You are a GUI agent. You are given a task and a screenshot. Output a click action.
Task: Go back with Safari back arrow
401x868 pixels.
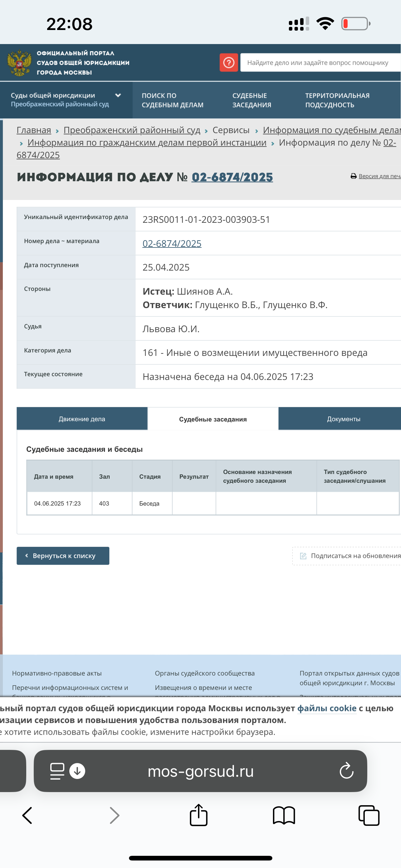pyautogui.click(x=27, y=816)
